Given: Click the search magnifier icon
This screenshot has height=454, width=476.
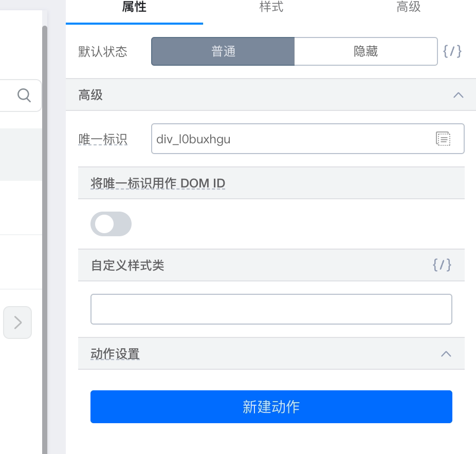Looking at the screenshot, I should [24, 95].
